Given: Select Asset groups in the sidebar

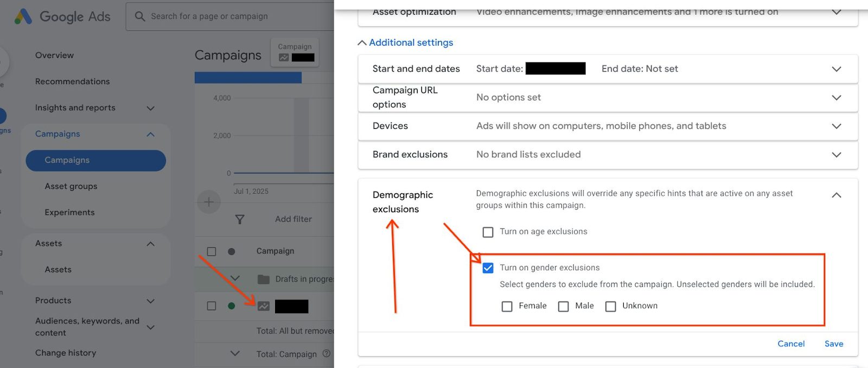Looking at the screenshot, I should click(x=71, y=186).
